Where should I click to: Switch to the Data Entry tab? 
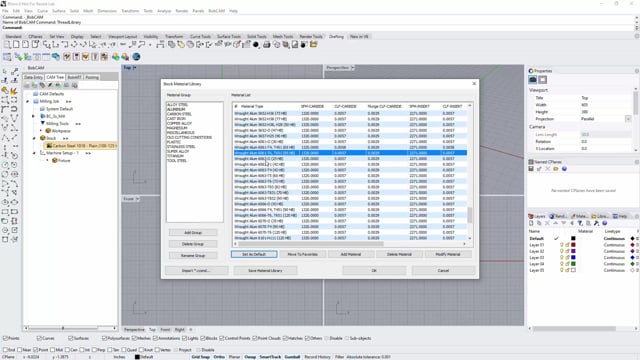pyautogui.click(x=33, y=77)
